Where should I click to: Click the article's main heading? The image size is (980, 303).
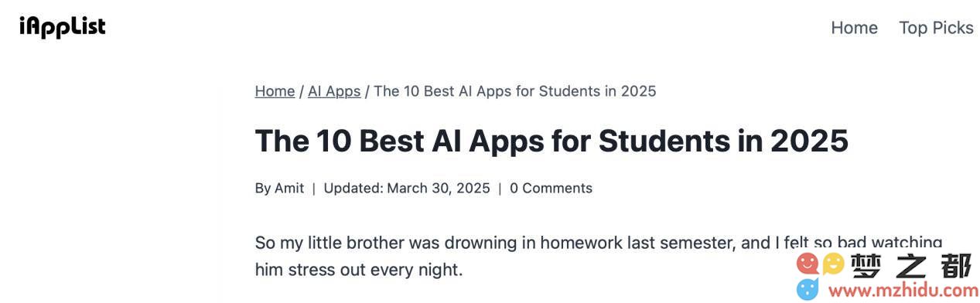click(x=551, y=141)
